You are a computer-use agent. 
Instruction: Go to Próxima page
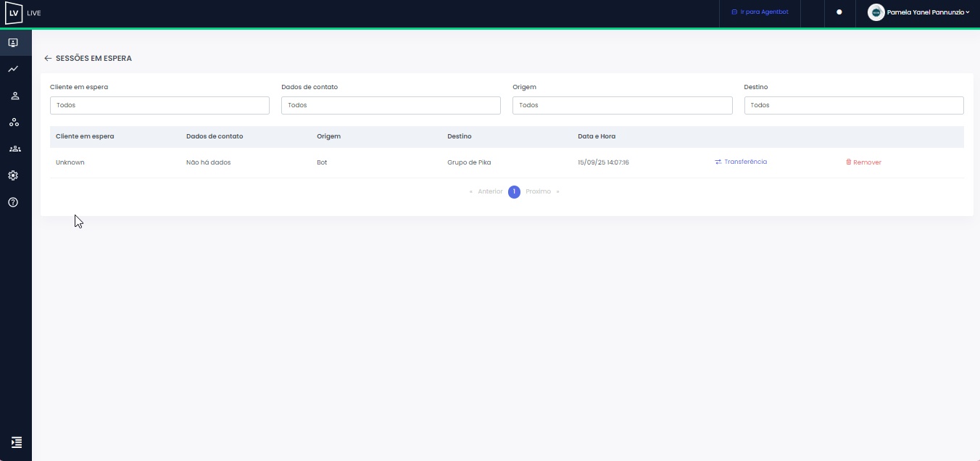538,191
